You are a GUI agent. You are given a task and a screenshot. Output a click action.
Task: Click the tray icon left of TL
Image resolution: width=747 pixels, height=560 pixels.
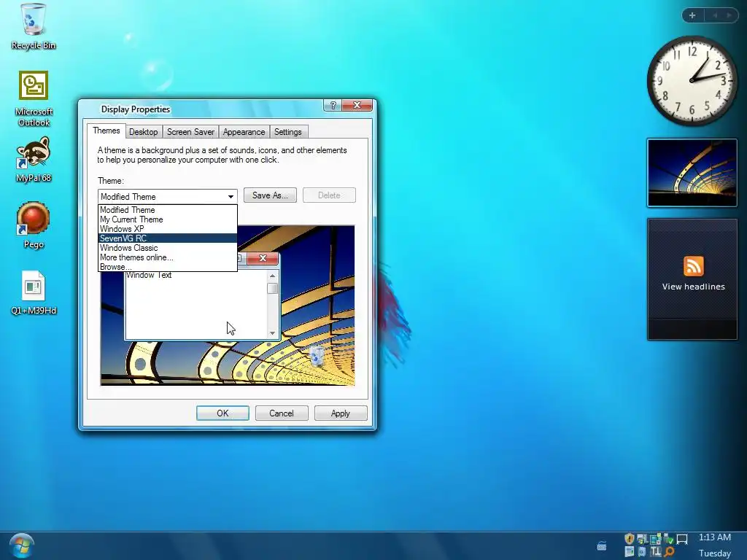642,551
